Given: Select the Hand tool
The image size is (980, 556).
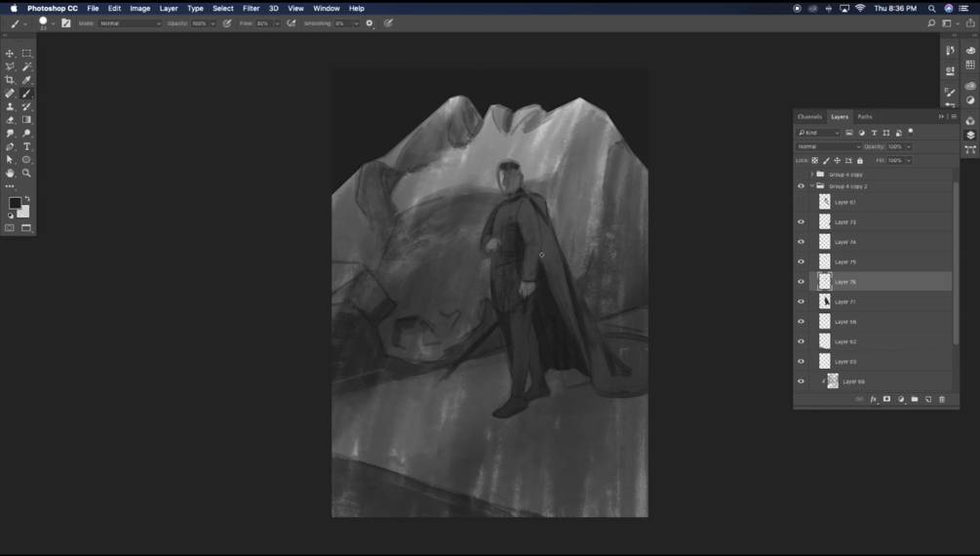Looking at the screenshot, I should click(10, 173).
